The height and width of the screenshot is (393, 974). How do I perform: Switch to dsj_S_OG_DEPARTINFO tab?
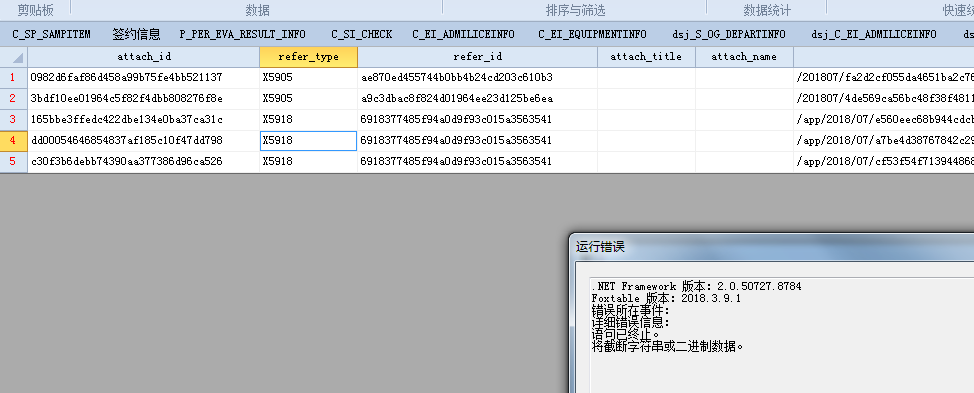tap(729, 34)
